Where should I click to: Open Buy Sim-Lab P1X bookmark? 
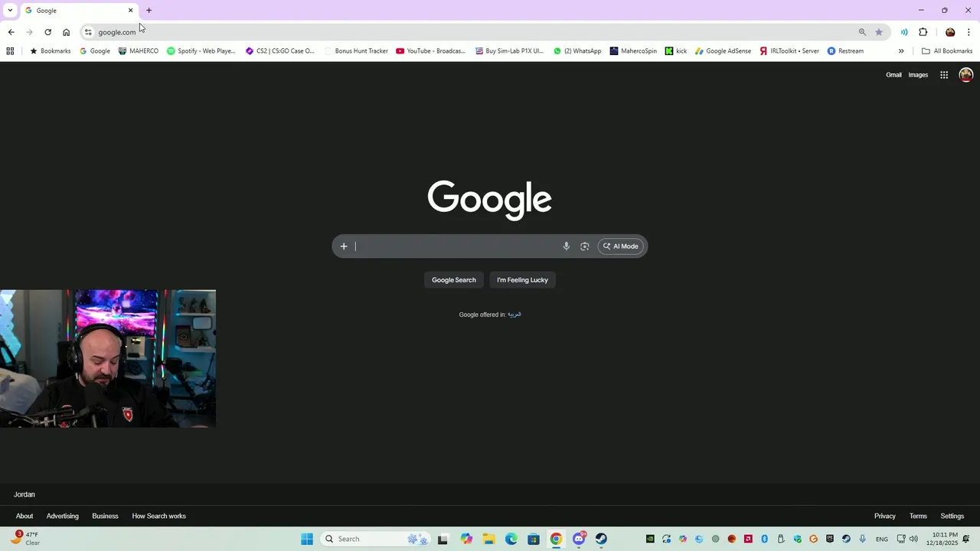coord(509,51)
